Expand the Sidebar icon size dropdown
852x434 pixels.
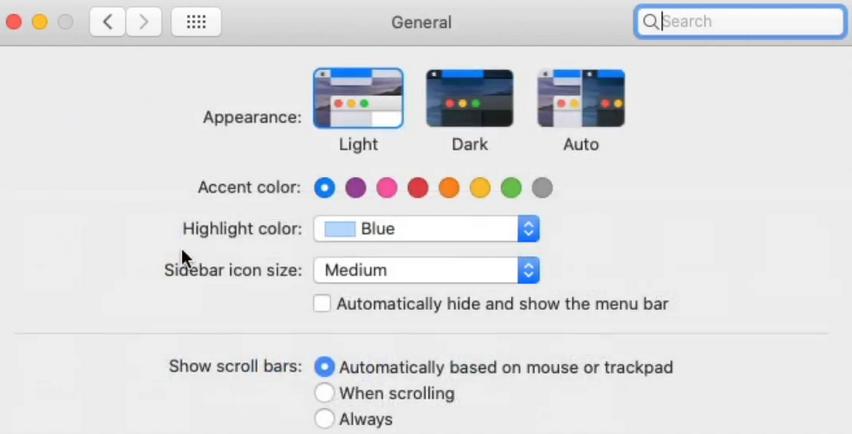coord(427,270)
